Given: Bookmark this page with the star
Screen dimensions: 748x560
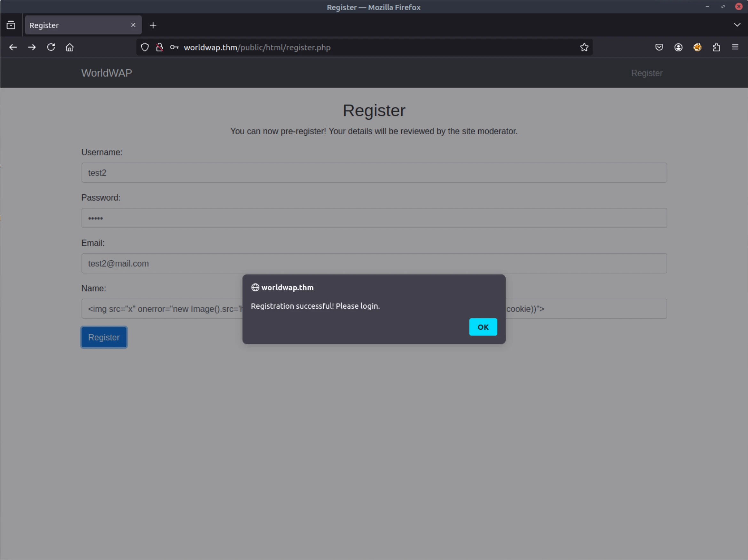Looking at the screenshot, I should click(x=584, y=47).
